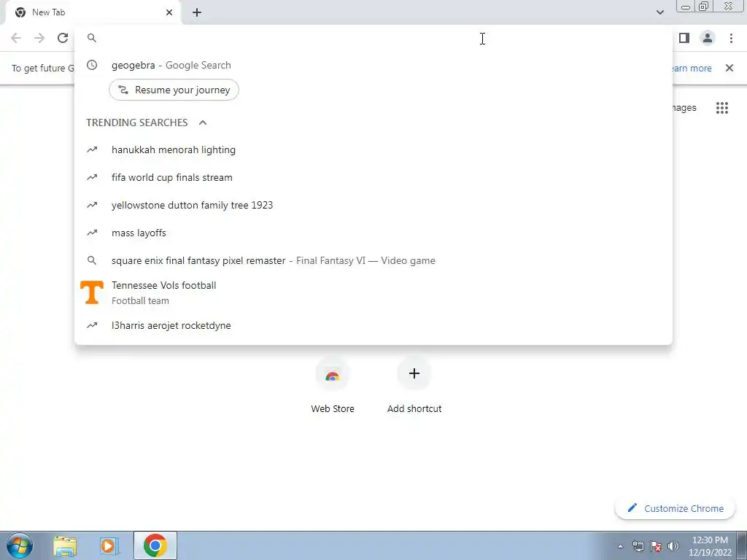Select square enix final fantasy pixel remaster

coord(373,260)
